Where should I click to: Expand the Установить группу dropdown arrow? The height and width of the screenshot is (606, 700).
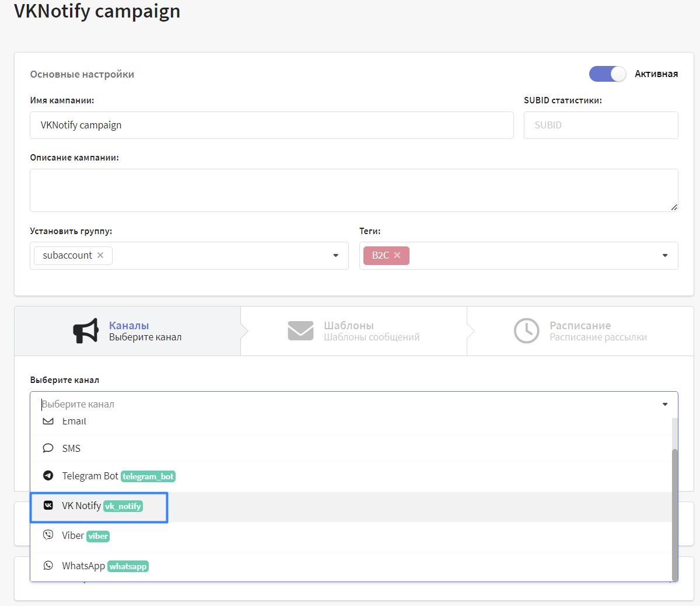coord(336,256)
